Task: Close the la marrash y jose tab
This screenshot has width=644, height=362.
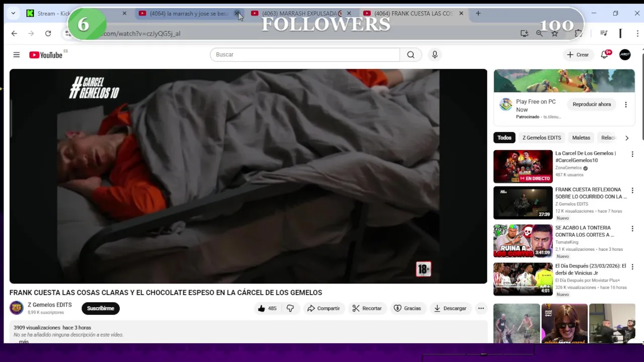Action: pos(237,13)
